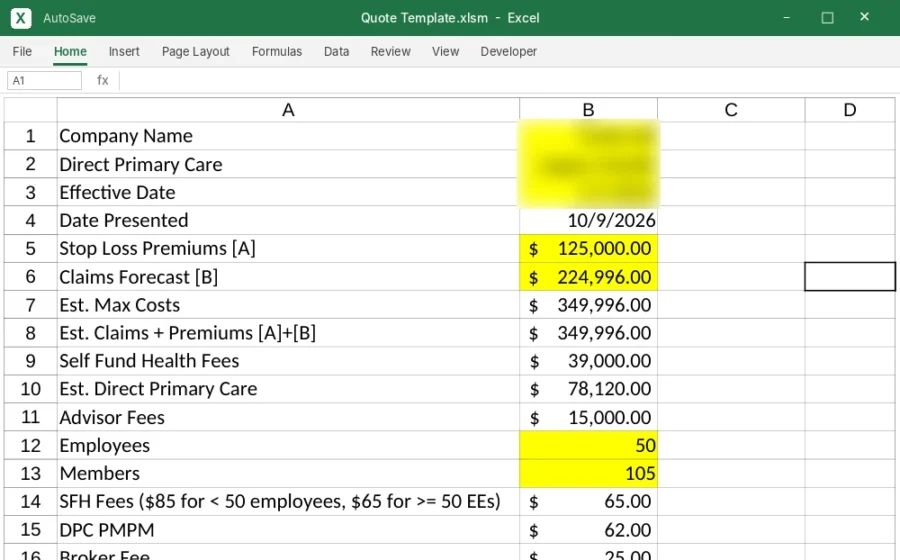This screenshot has height=560, width=900.
Task: Open the Page Layout tab
Action: tap(196, 52)
